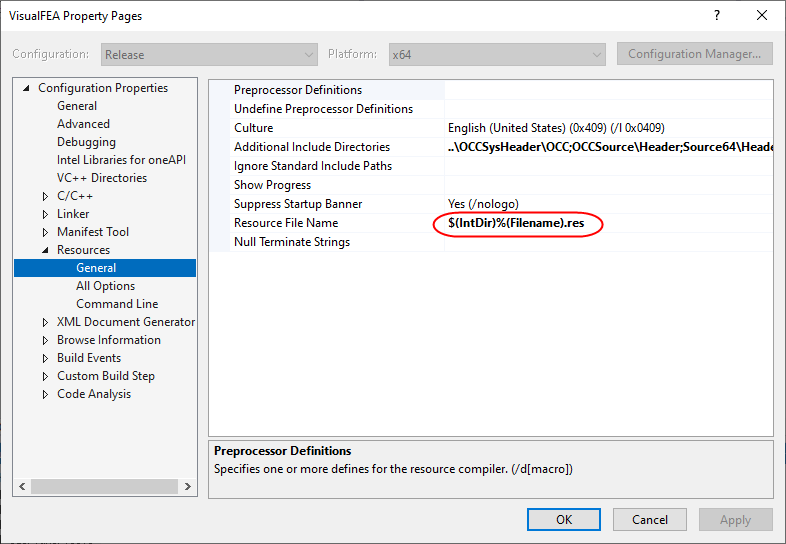This screenshot has width=786, height=544.
Task: Select All Options under Resources
Action: (x=105, y=286)
